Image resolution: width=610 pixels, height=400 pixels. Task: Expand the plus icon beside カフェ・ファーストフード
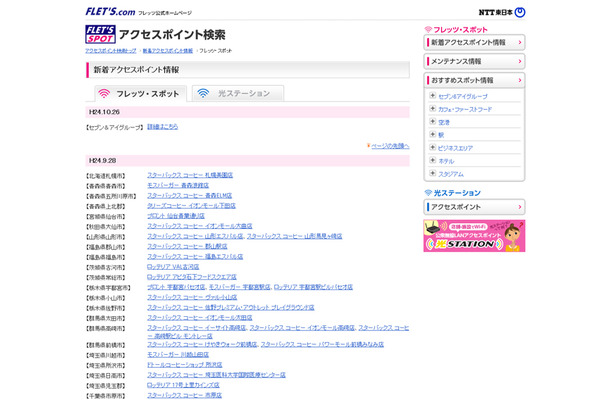tap(432, 109)
